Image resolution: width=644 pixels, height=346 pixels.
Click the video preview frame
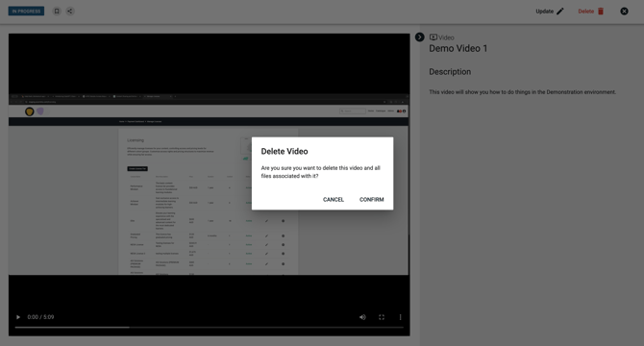pyautogui.click(x=209, y=185)
